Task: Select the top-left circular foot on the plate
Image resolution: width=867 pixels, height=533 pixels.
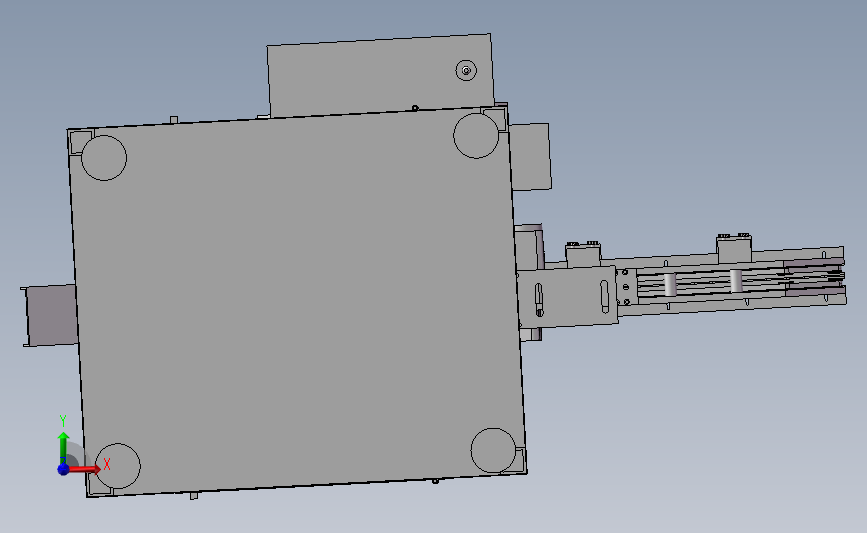Action: click(104, 158)
